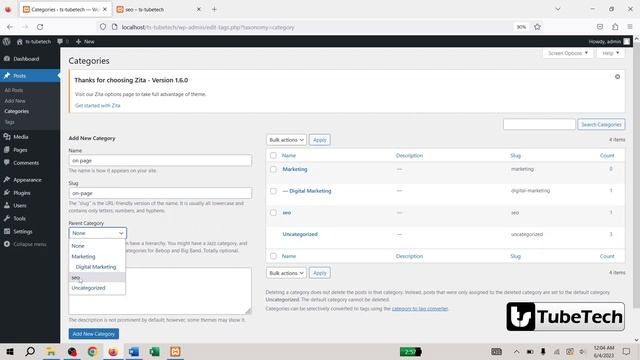Screen dimensions: 640x360
Task: Reload the page in browser
Action: pyautogui.click(x=40, y=27)
